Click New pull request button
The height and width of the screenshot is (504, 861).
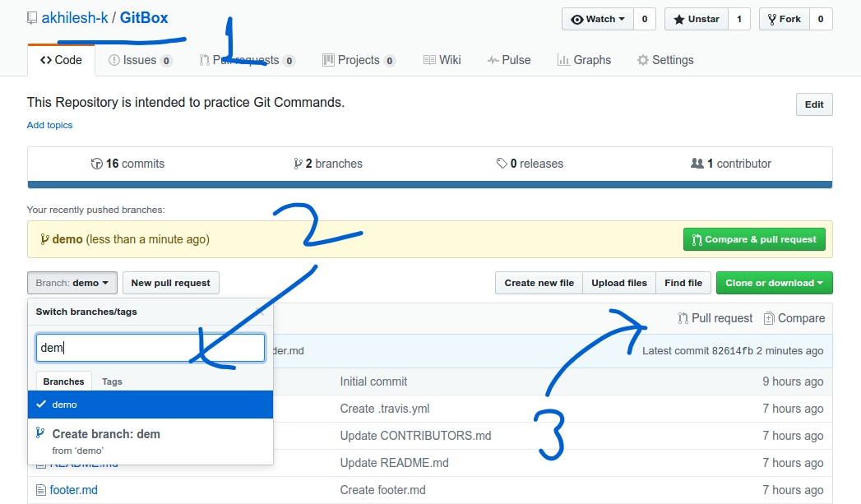(x=171, y=283)
